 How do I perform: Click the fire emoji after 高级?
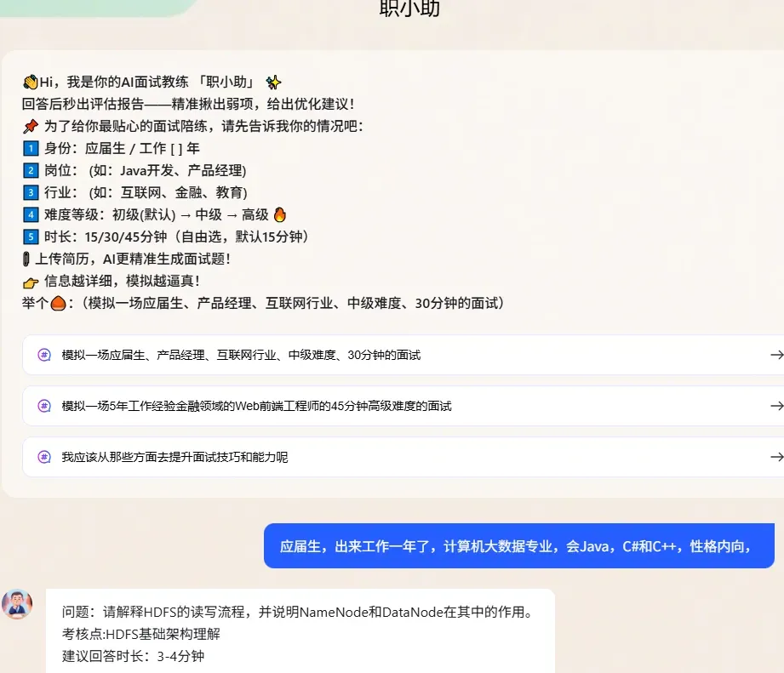280,214
